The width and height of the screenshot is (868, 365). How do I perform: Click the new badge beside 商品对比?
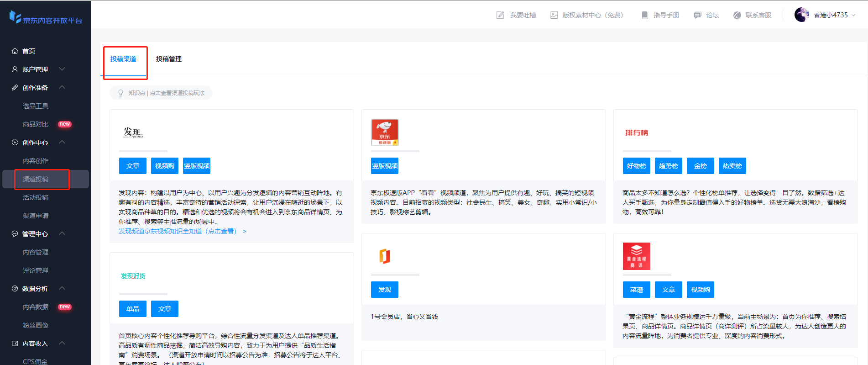(65, 124)
